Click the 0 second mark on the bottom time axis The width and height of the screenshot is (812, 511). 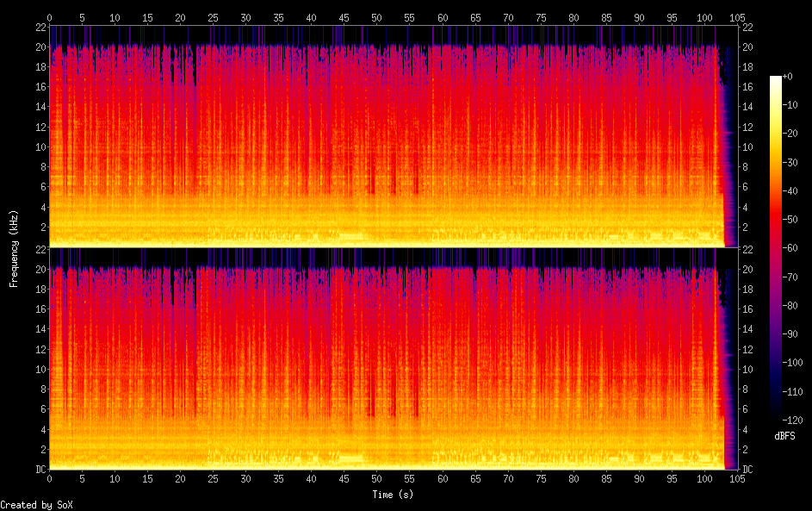50,479
